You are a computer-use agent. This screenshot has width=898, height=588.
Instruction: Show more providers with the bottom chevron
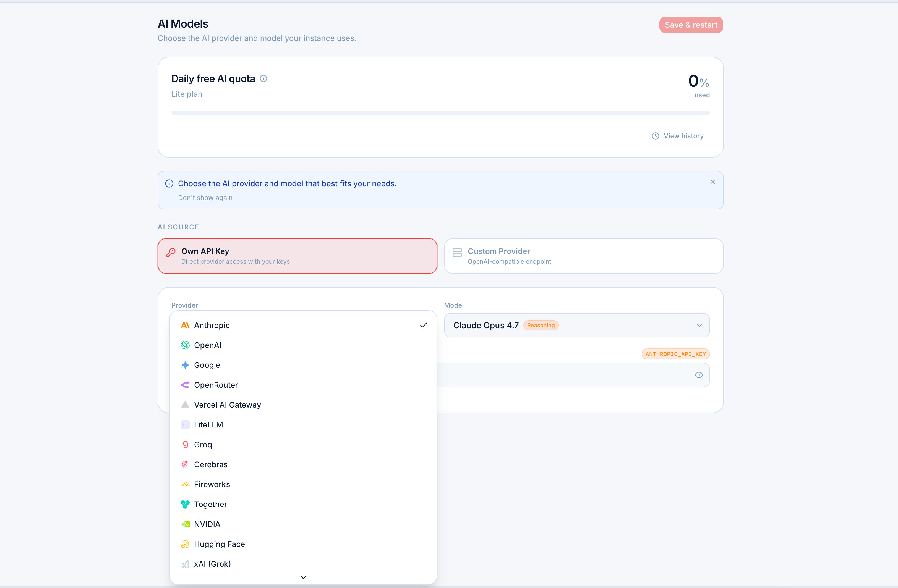coord(303,577)
